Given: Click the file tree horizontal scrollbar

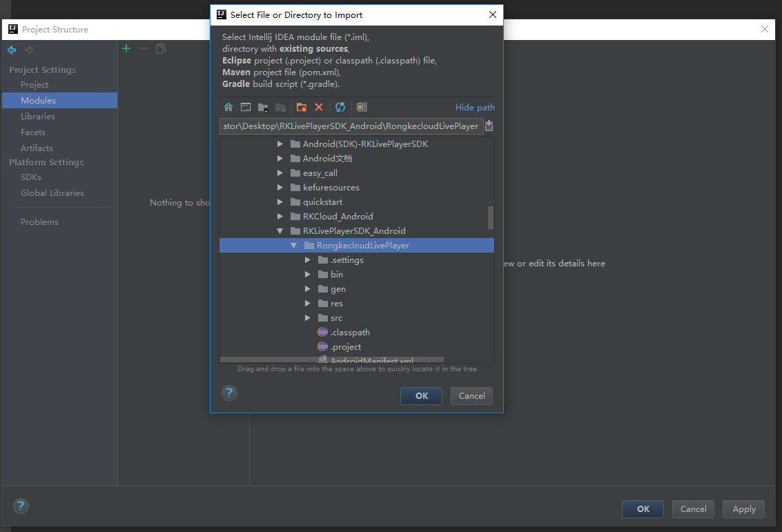Looking at the screenshot, I should [x=332, y=360].
